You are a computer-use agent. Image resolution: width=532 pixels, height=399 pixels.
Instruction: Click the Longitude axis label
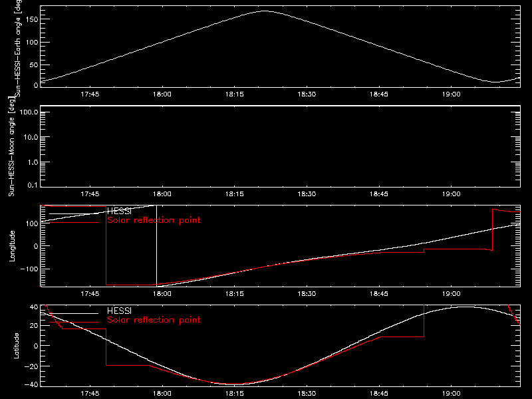coord(12,246)
